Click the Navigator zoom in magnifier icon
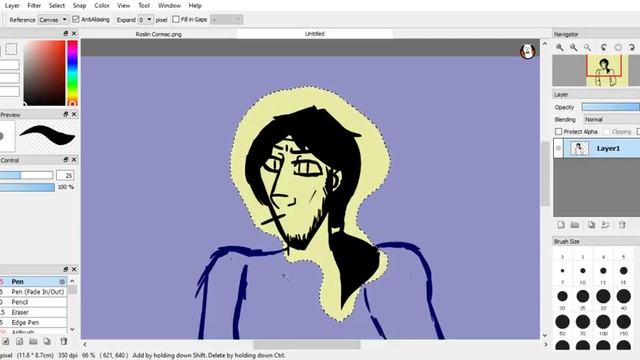 click(560, 48)
